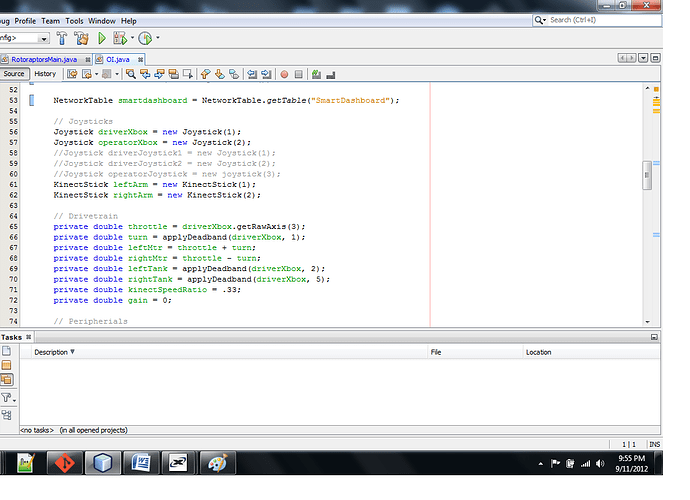Click the Location column header
The width and height of the screenshot is (690, 500).
[591, 352]
